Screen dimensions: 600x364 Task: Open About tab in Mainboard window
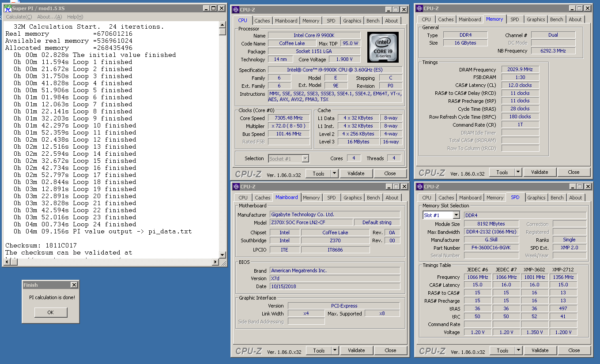click(392, 198)
